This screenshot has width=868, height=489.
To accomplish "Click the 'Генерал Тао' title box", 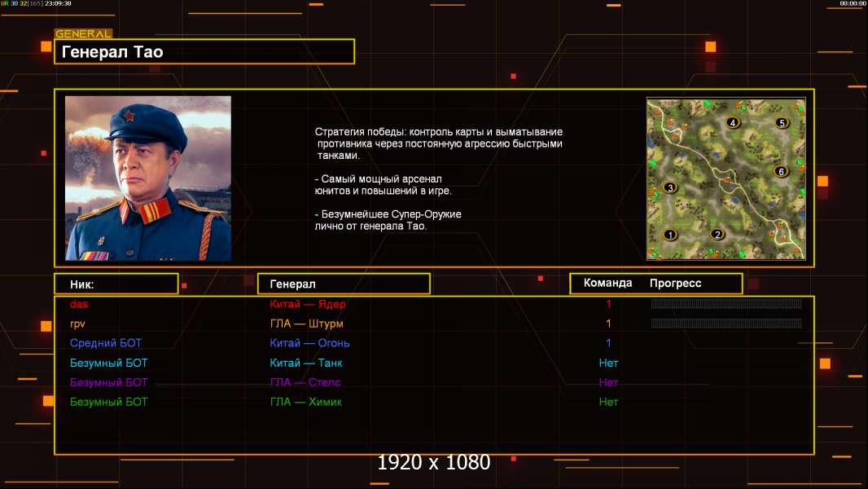I will click(x=204, y=51).
